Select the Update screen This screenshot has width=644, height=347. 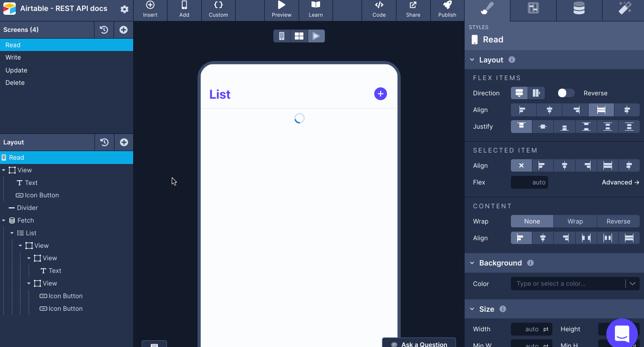click(66, 70)
